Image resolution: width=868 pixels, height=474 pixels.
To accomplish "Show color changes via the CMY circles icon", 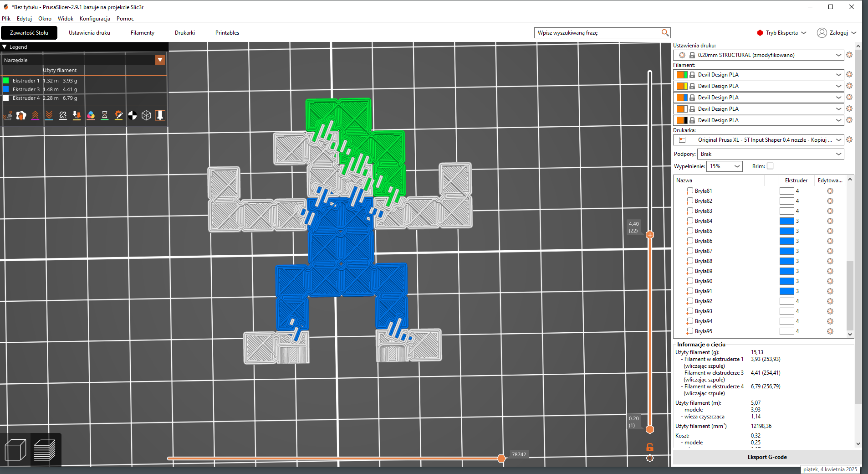I will (91, 115).
